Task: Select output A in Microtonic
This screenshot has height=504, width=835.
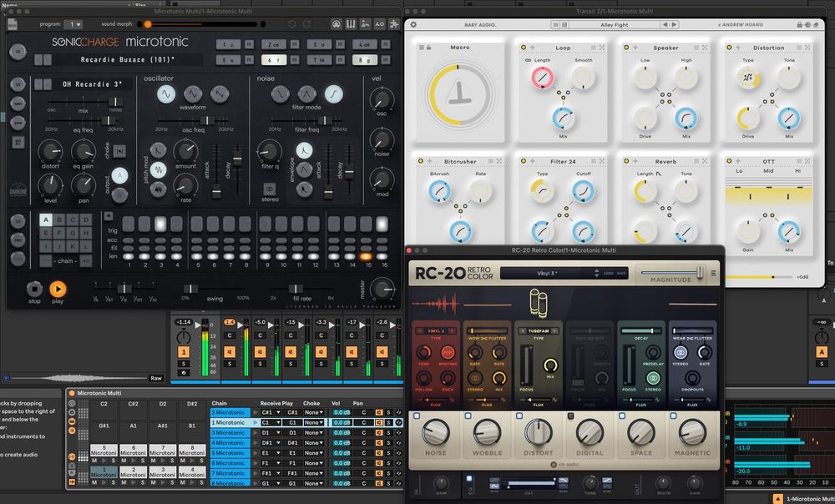Action: click(x=119, y=176)
